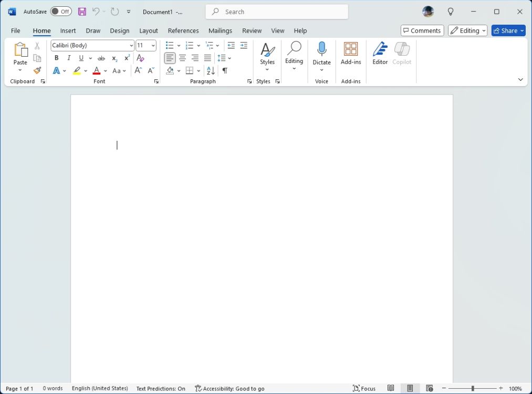The image size is (532, 394).
Task: Open the user account picture
Action: [x=428, y=12]
